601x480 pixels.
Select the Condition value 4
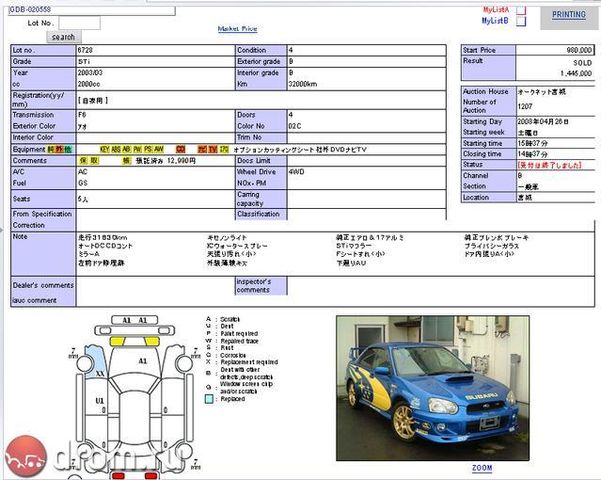click(x=291, y=50)
